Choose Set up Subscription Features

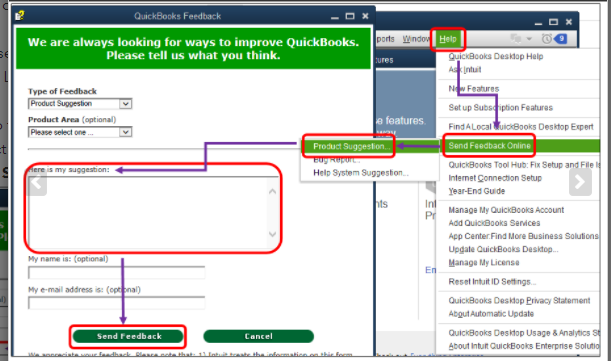(500, 107)
